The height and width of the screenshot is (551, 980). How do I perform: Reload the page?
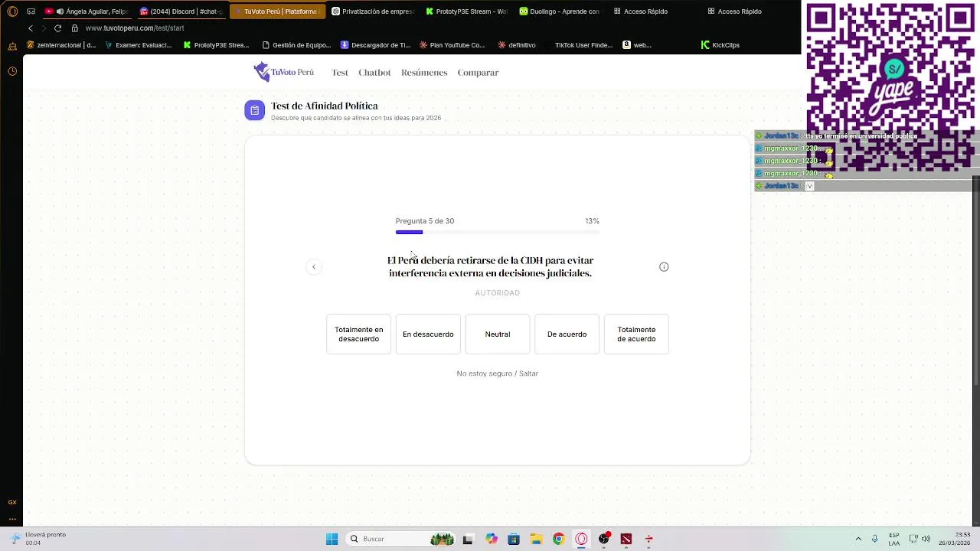coord(57,28)
